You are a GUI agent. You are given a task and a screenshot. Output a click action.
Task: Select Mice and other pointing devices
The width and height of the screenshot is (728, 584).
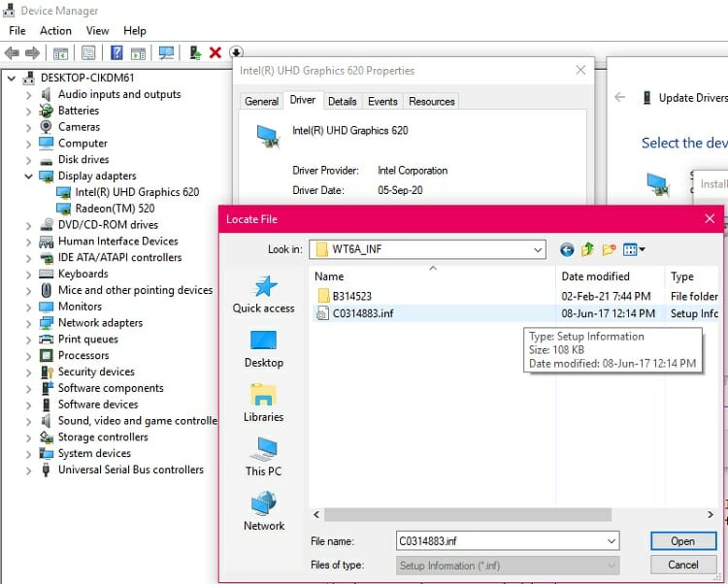135,290
